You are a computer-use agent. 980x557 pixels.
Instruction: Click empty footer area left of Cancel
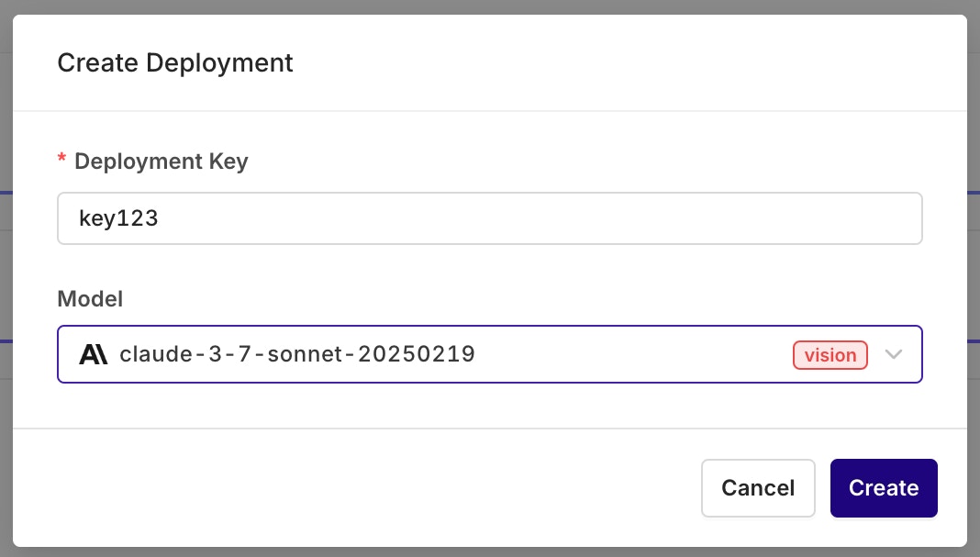pyautogui.click(x=367, y=488)
